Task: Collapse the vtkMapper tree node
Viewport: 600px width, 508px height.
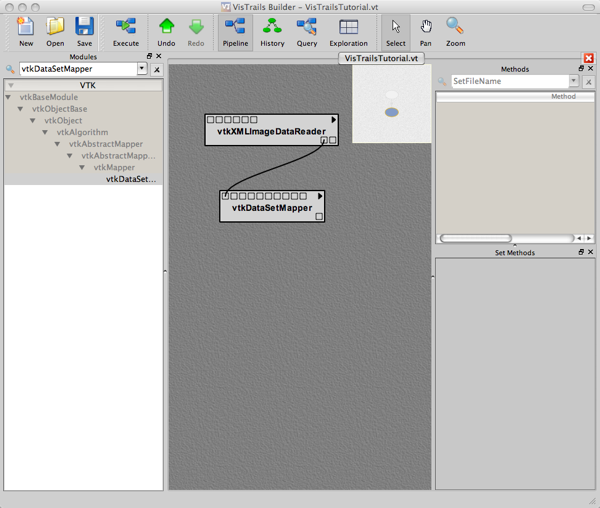Action: [x=82, y=168]
